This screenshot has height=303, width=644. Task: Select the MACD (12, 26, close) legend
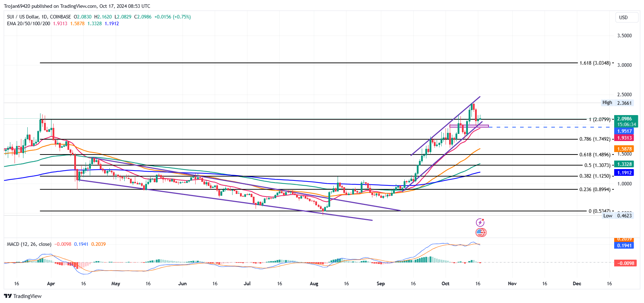tap(29, 244)
